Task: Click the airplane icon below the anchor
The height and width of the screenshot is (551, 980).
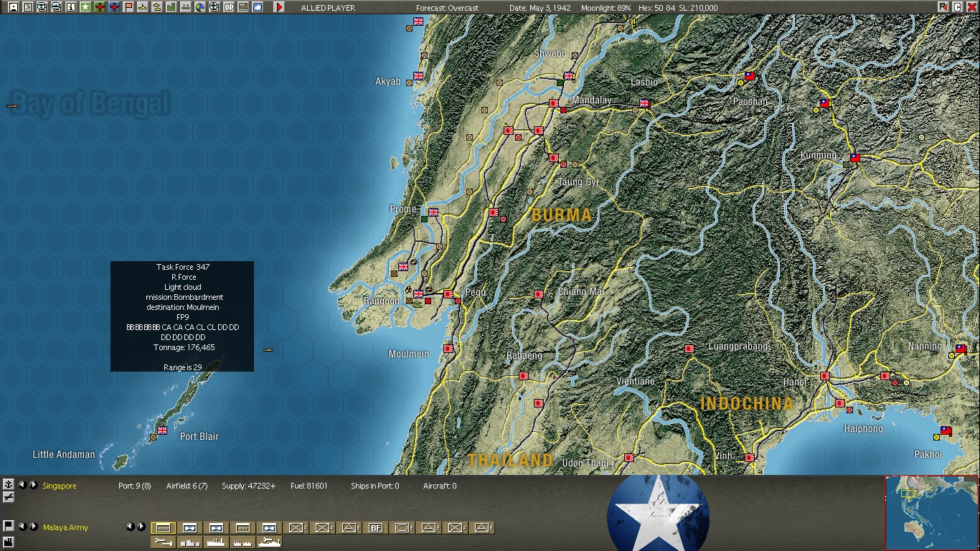Action: pyautogui.click(x=9, y=496)
